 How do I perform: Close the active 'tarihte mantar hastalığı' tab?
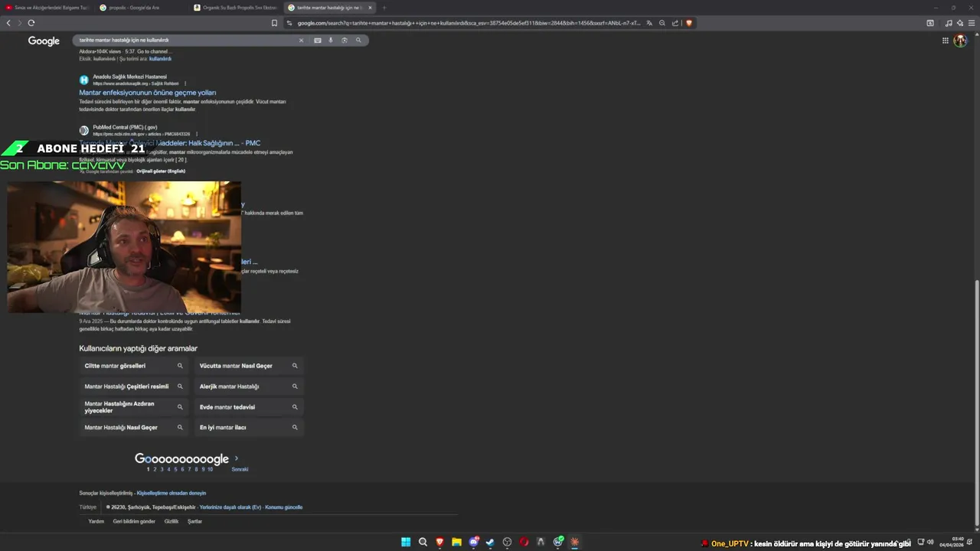click(370, 8)
